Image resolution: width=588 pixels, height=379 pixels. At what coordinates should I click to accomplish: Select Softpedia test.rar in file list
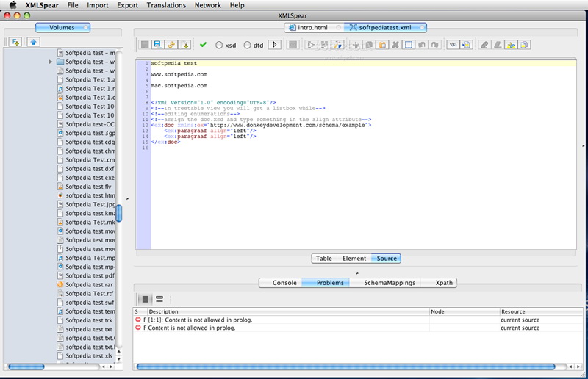(88, 284)
